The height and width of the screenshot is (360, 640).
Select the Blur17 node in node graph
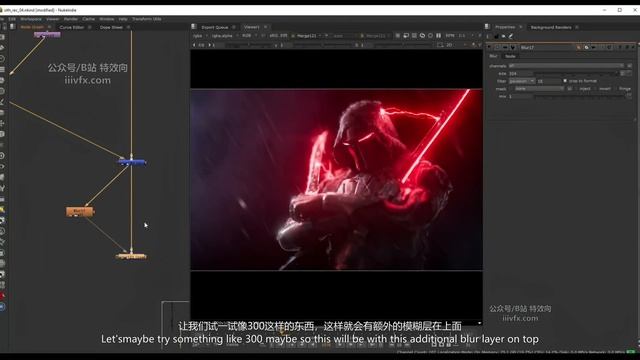pyautogui.click(x=80, y=211)
